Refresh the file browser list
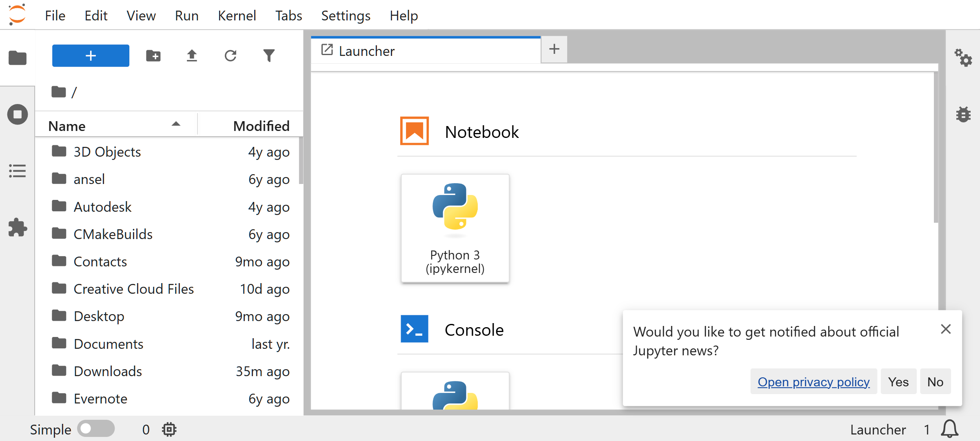The image size is (980, 441). click(x=231, y=55)
